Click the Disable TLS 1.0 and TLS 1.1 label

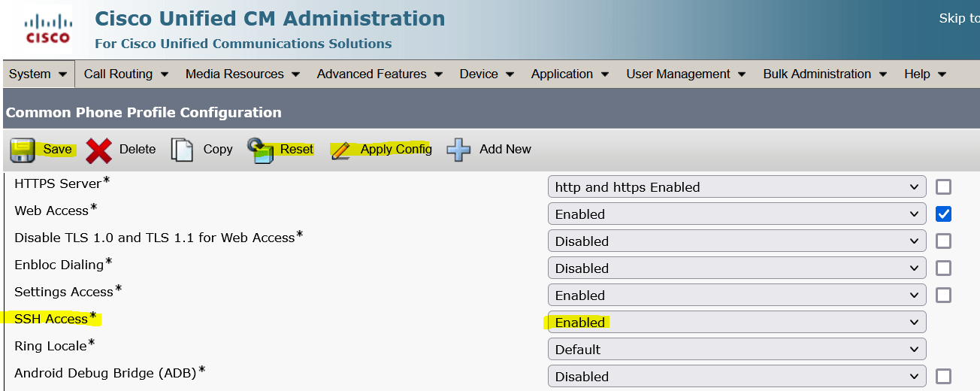(154, 238)
